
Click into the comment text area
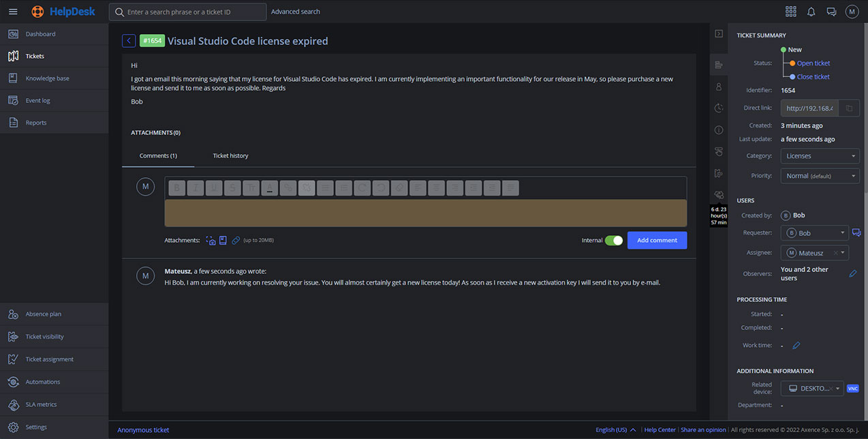tap(426, 213)
